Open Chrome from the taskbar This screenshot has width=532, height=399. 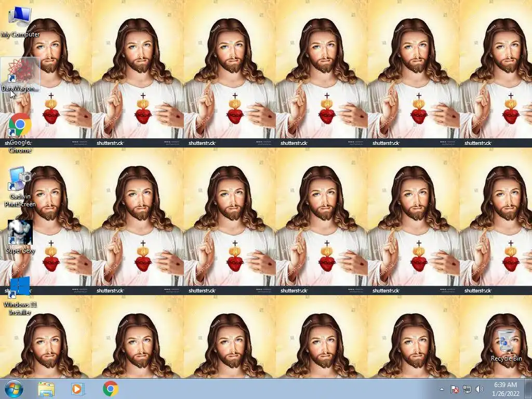(110, 389)
